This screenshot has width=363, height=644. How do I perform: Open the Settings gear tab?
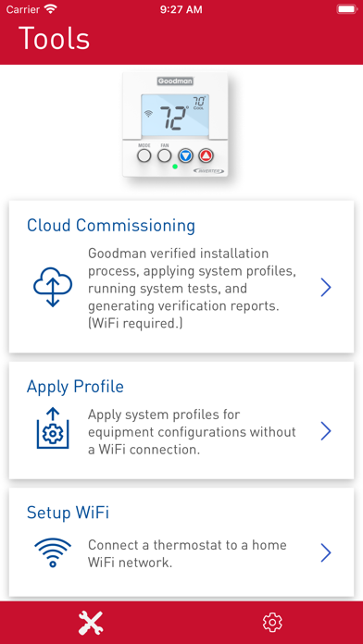[272, 623]
